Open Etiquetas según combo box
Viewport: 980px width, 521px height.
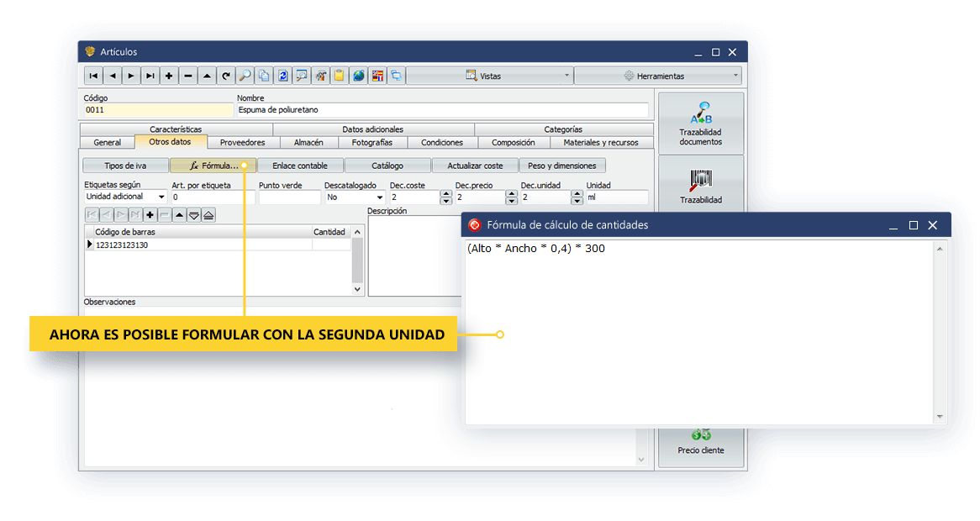126,197
